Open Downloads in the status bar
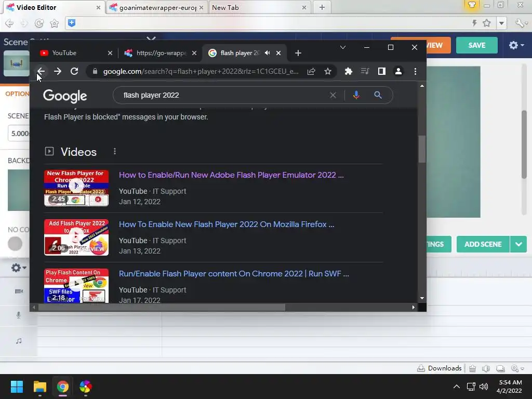Image resolution: width=532 pixels, height=399 pixels. (x=440, y=368)
